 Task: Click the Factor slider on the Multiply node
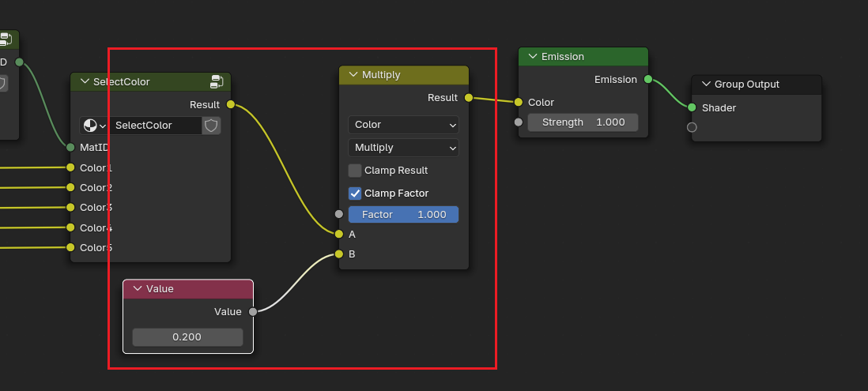coord(403,215)
